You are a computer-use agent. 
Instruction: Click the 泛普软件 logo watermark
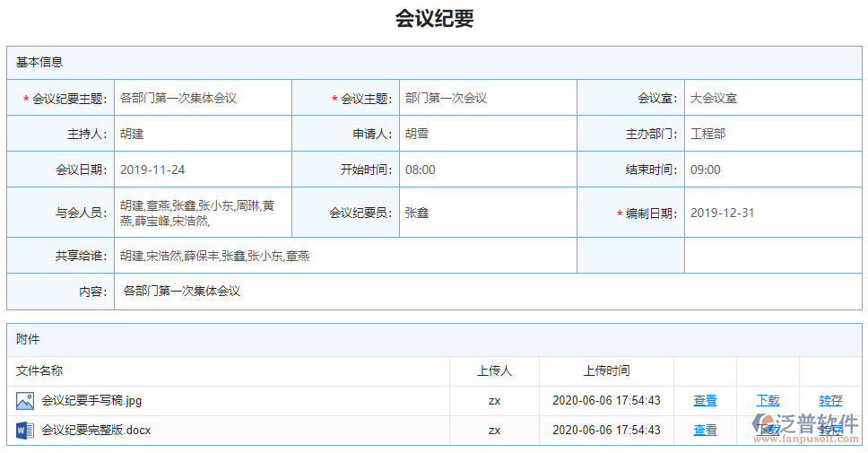pos(805,427)
